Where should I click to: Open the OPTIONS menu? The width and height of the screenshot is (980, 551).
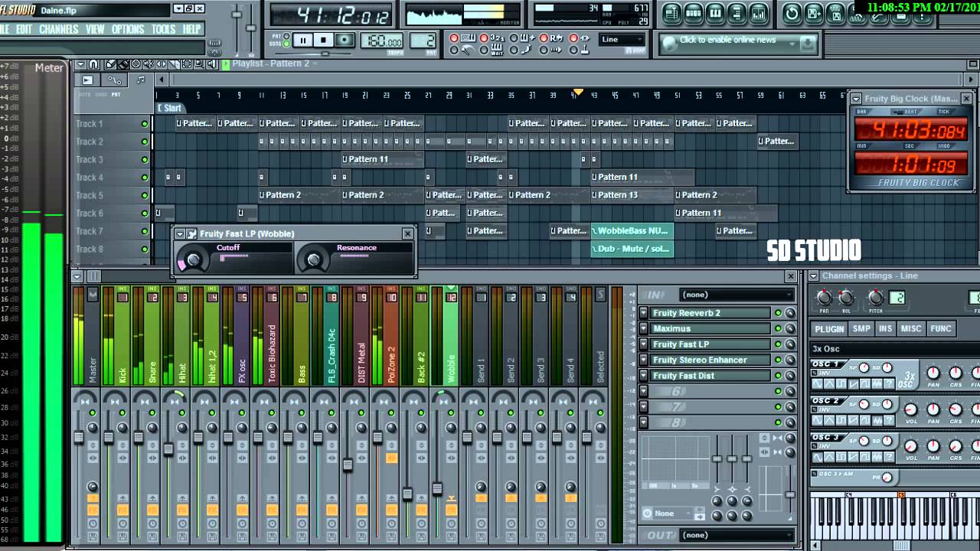point(128,29)
